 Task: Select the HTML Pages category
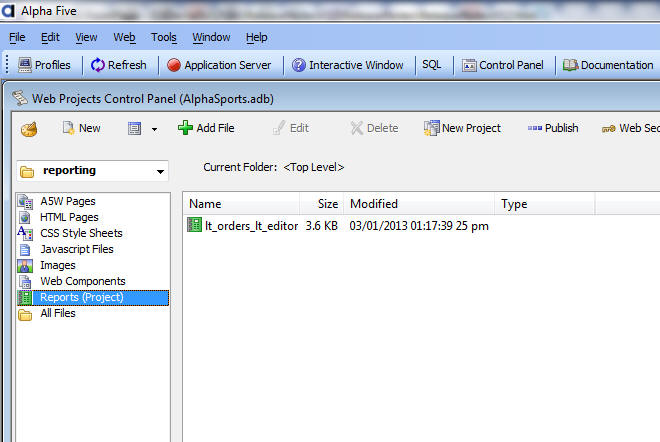point(69,218)
